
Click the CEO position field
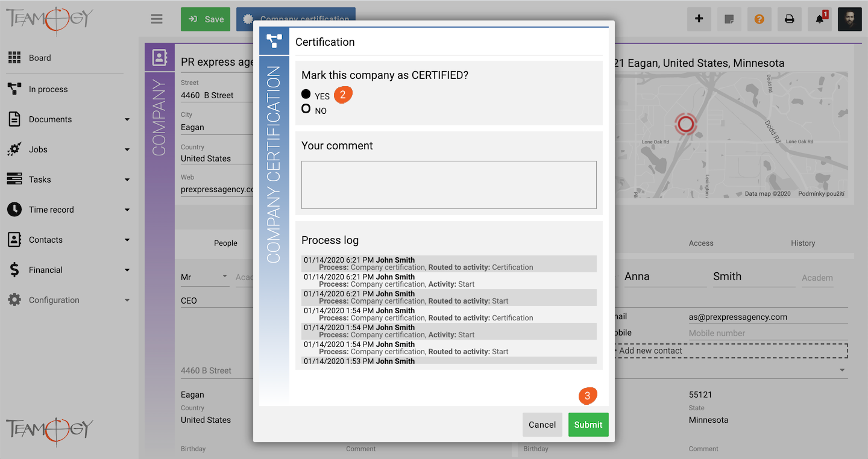pos(217,301)
